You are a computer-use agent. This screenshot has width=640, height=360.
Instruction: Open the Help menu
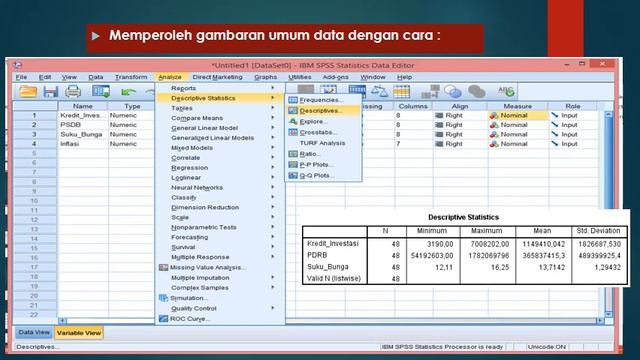[x=404, y=77]
